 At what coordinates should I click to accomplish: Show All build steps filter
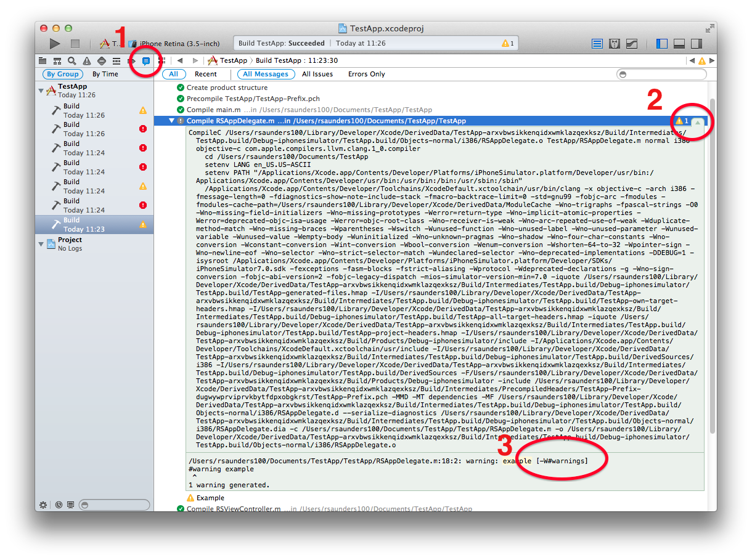coord(174,74)
